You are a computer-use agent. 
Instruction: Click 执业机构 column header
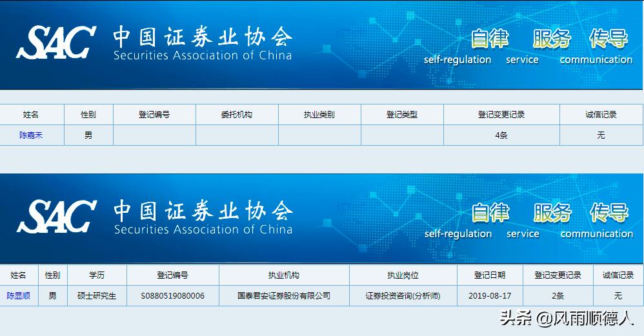click(x=284, y=275)
